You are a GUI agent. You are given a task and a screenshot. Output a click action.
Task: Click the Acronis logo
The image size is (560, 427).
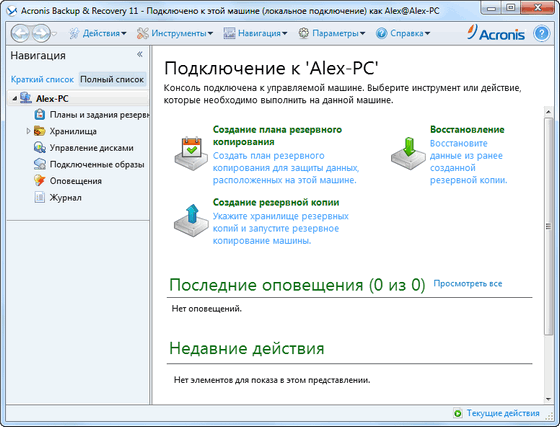pyautogui.click(x=496, y=33)
